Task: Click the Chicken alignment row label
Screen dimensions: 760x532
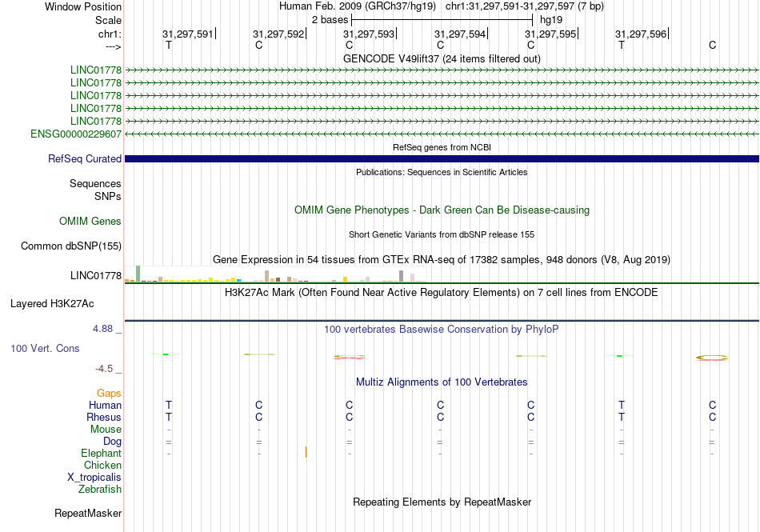Action: click(x=102, y=465)
